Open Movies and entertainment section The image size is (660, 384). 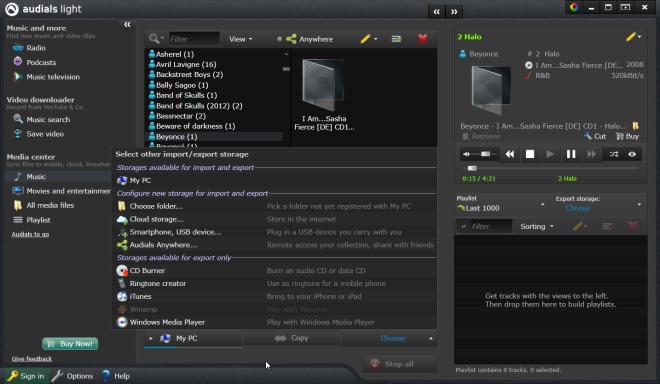pos(61,191)
